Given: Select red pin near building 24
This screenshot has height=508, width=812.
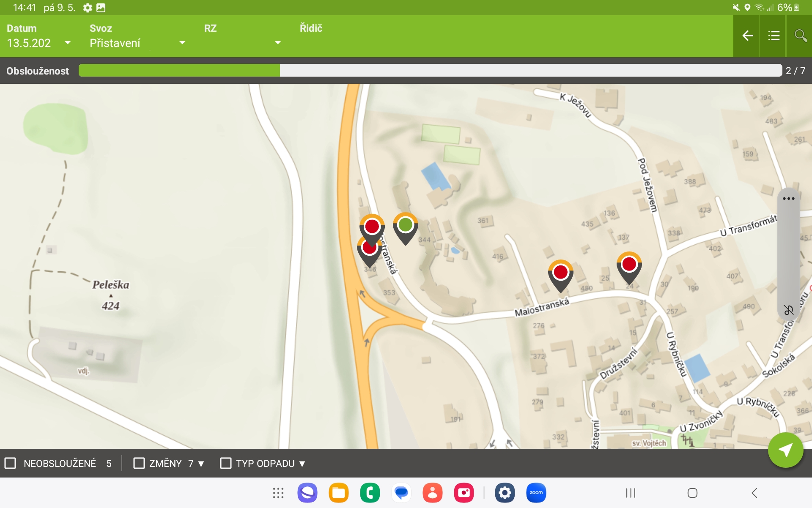Looking at the screenshot, I should (629, 265).
